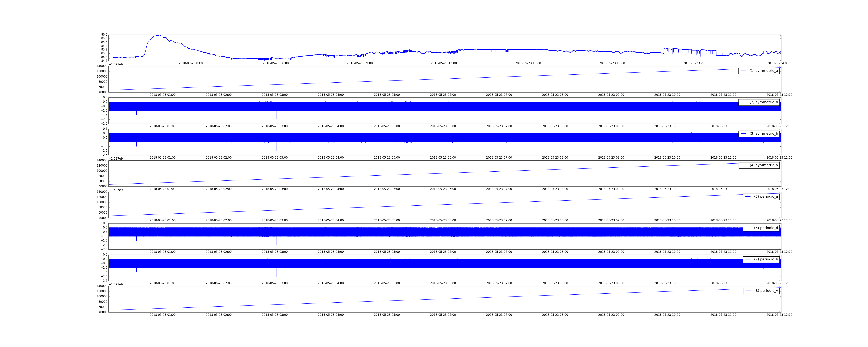Select the 85.2 y-axis tick label
Viewport: 868px width, 347px height.
(104, 49)
